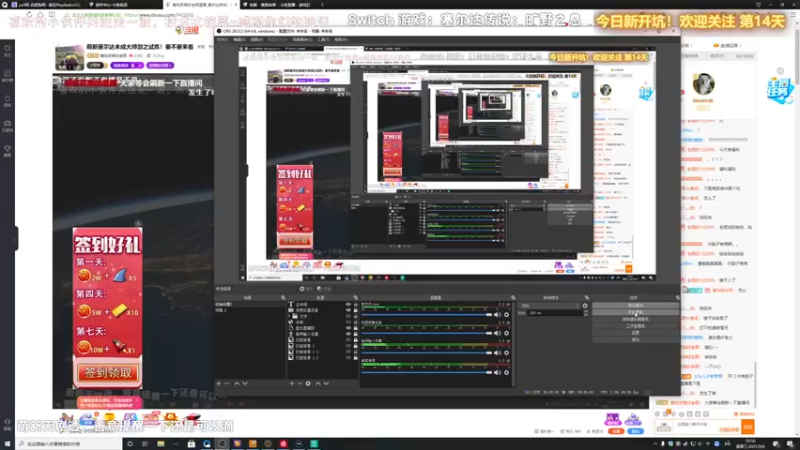
Task: Open Edge browser in Windows taskbar
Action: coord(207,444)
